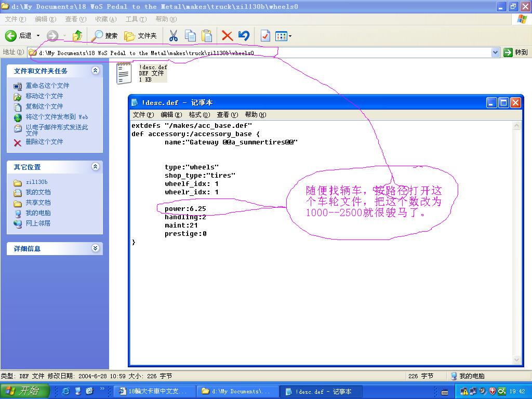Click the Up folder icon

77,35
